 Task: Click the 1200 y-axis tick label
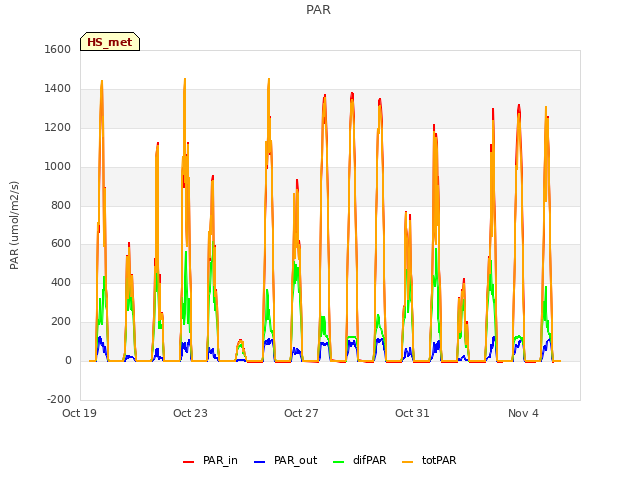[58, 127]
